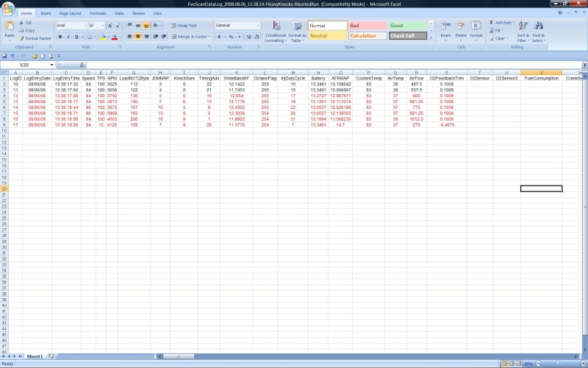Toggle bold formatting
This screenshot has width=588, height=368.
[60, 36]
